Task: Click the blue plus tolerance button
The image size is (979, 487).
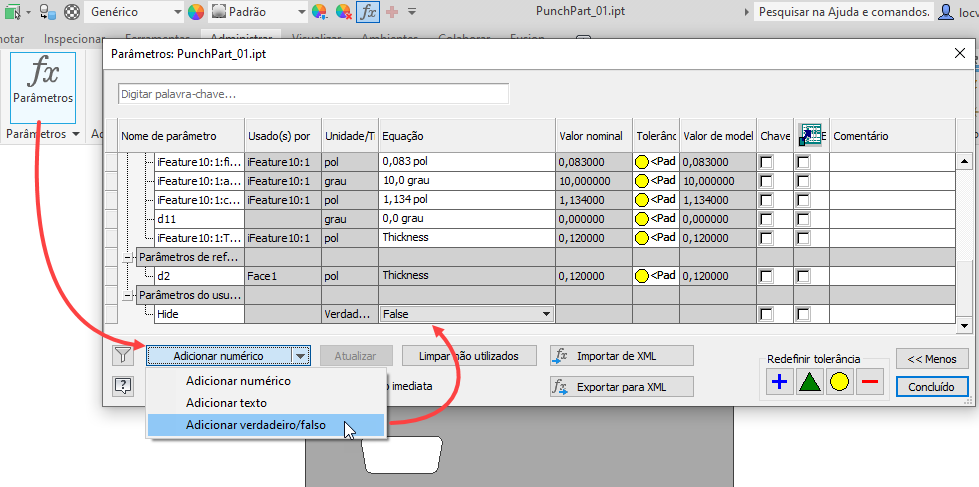Action: click(x=779, y=382)
